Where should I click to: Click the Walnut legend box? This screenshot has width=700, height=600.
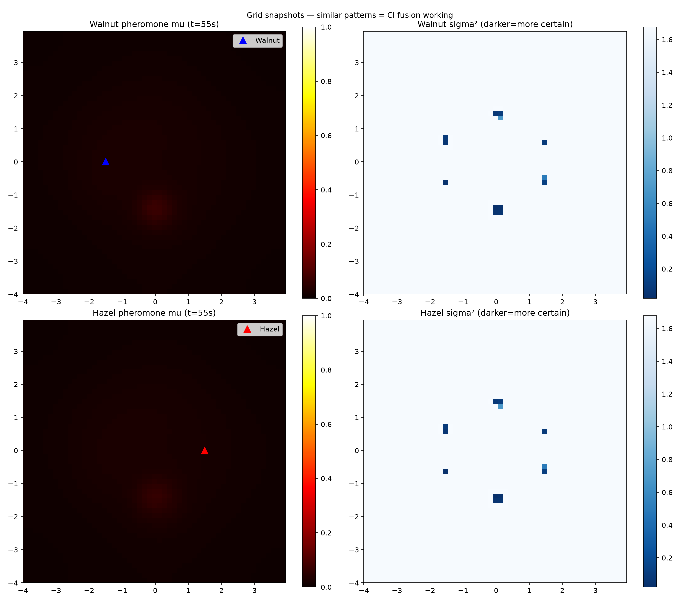tap(257, 41)
